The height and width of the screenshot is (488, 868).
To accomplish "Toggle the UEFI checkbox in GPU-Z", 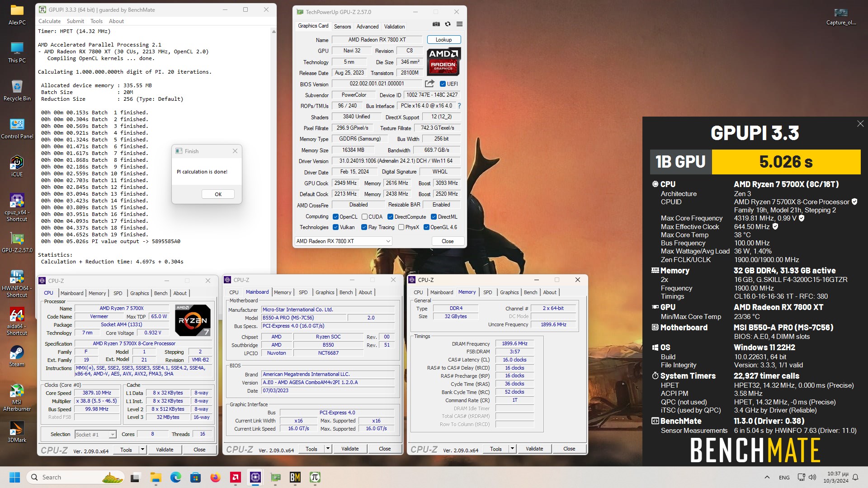I will click(x=443, y=84).
